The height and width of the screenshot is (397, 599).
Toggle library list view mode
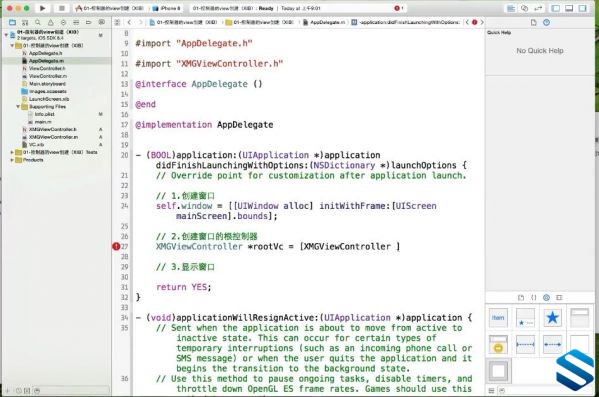click(x=492, y=391)
